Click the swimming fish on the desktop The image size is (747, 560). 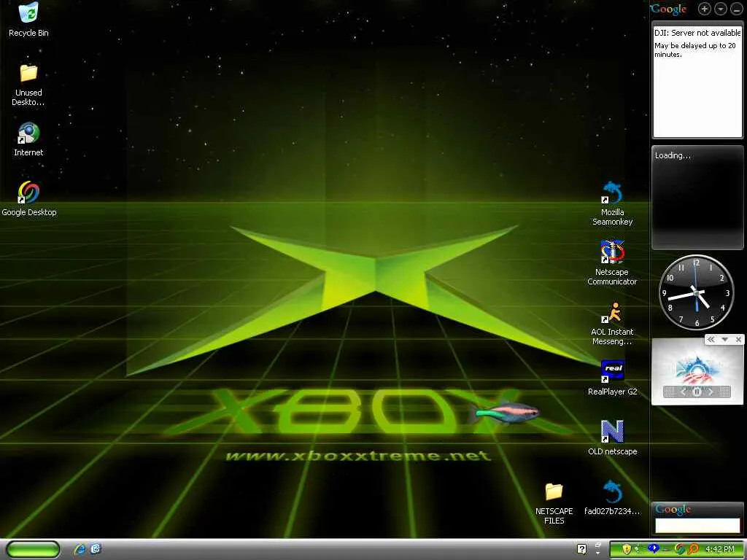coord(506,411)
